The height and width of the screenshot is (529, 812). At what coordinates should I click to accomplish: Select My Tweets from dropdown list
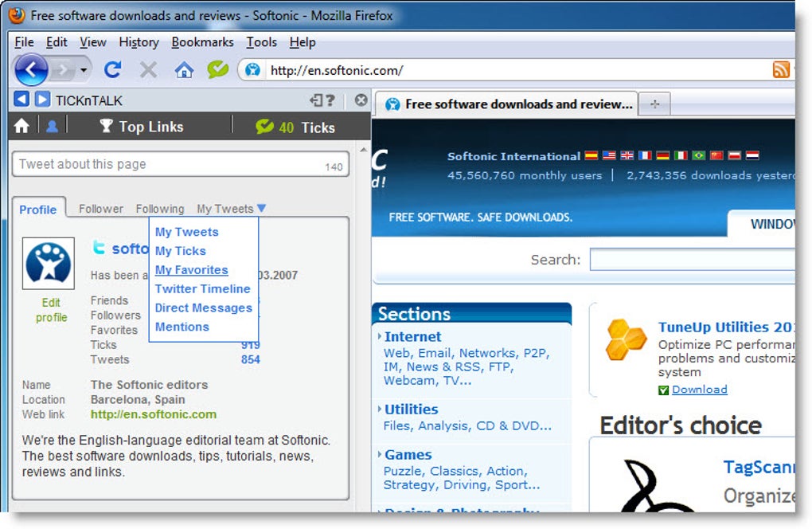coord(187,232)
